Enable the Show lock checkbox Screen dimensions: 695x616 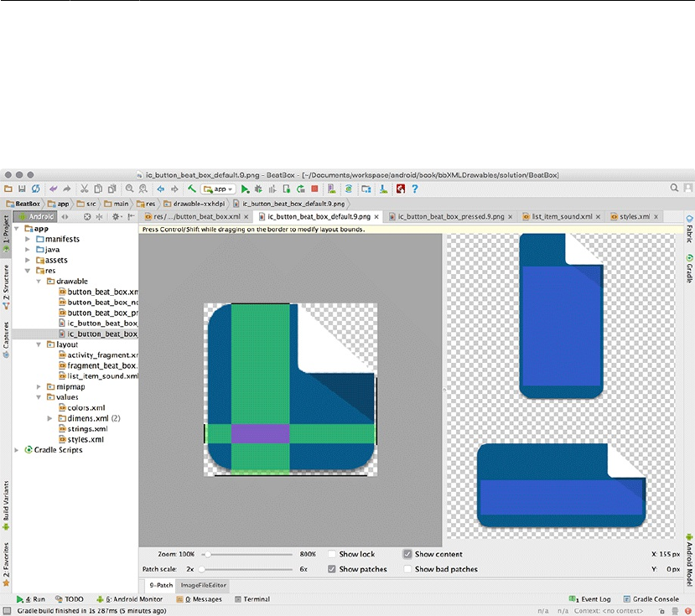click(332, 554)
